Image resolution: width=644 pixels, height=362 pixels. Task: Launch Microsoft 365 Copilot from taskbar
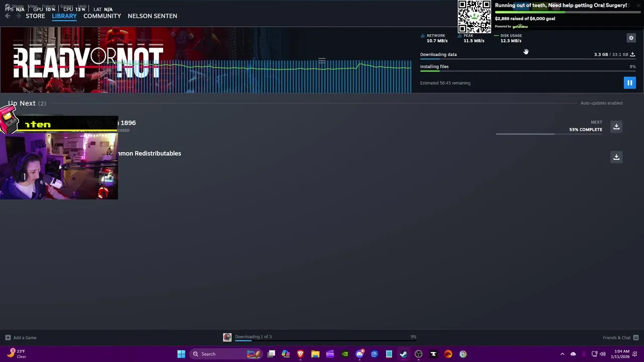(x=286, y=354)
